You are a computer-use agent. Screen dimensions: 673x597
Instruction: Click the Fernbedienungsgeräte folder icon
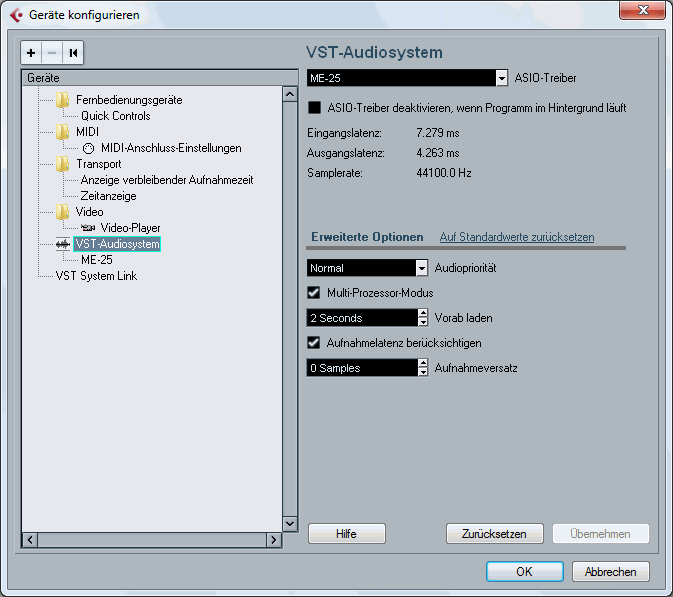click(63, 100)
